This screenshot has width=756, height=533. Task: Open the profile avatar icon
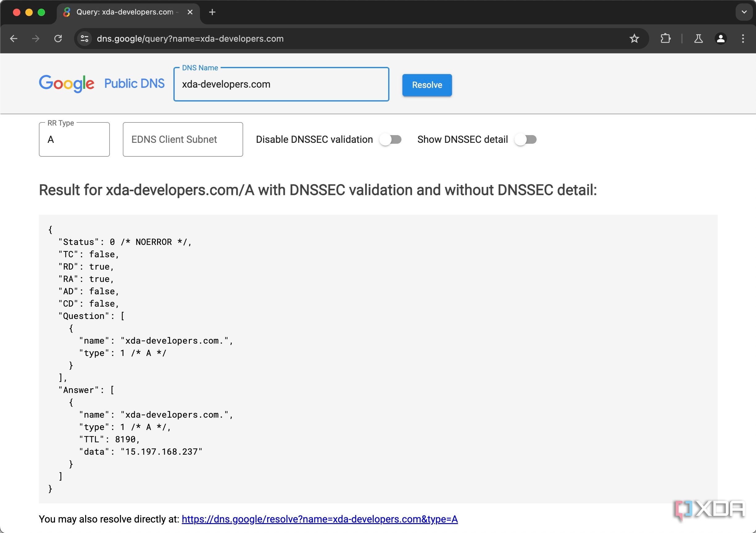(x=721, y=39)
